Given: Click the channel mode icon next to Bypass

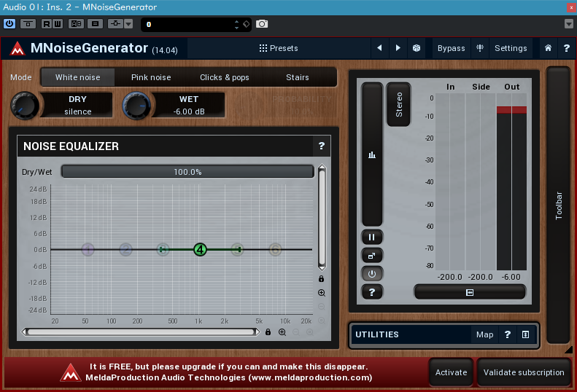Looking at the screenshot, I should coord(480,48).
